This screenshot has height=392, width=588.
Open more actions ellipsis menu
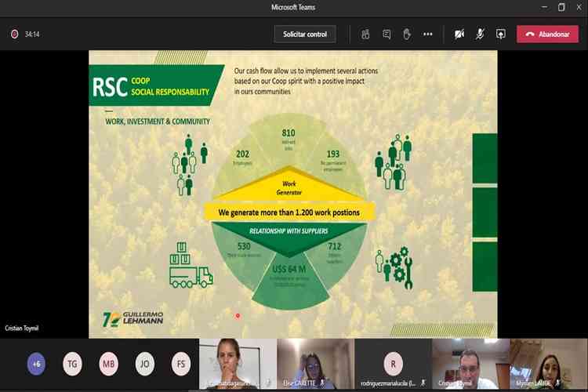tap(428, 34)
